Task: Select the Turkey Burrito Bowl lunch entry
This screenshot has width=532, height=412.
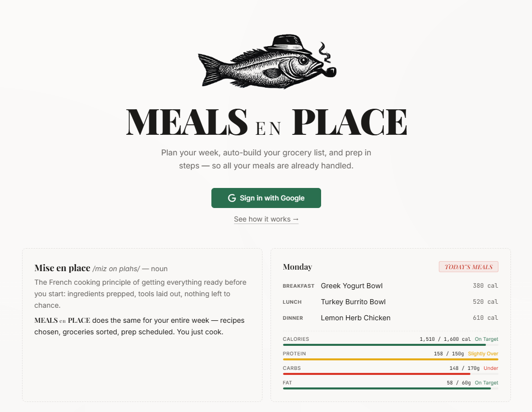Action: 353,302
